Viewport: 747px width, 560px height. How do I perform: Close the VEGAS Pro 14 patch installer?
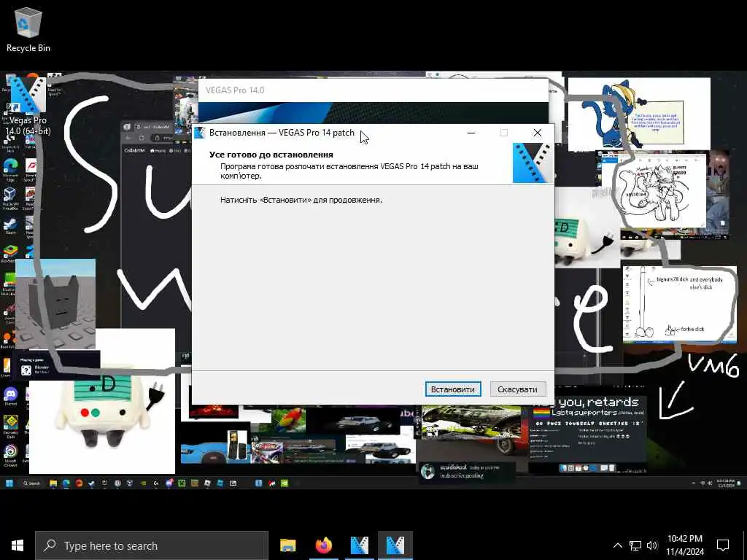(x=538, y=133)
